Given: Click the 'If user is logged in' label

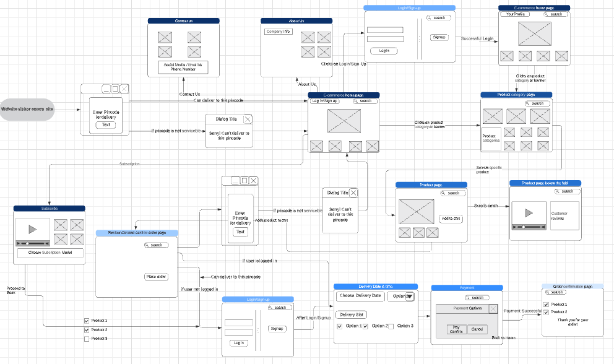Looking at the screenshot, I should point(259,261).
